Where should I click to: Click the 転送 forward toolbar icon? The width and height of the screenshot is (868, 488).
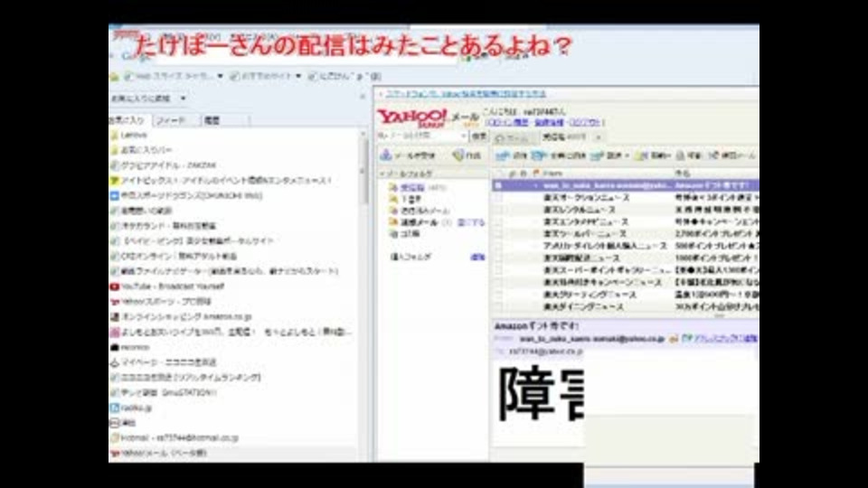597,155
